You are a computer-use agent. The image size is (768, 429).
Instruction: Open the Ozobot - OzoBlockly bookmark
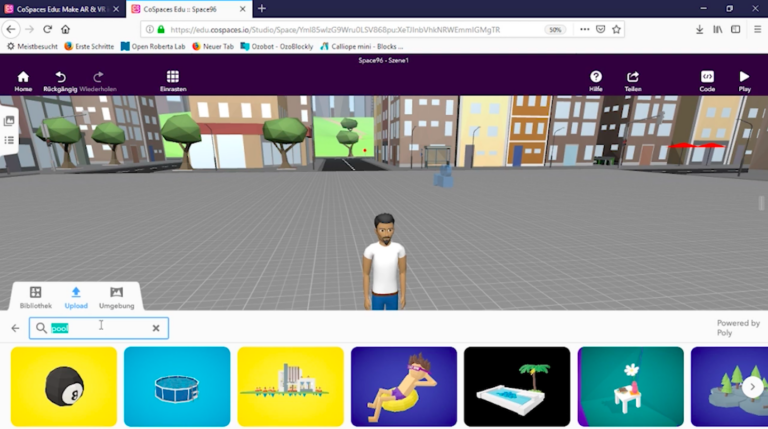click(x=277, y=47)
